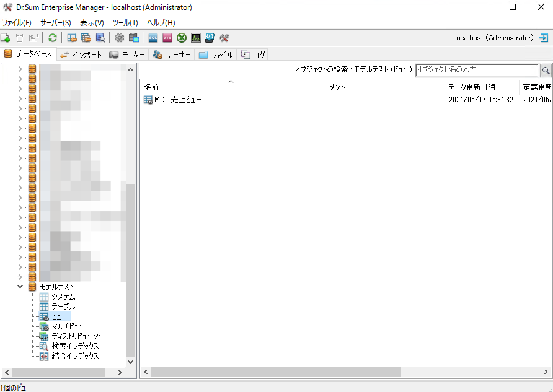The height and width of the screenshot is (392, 553).
Task: Open the サーバー(S) menu
Action: pos(56,23)
